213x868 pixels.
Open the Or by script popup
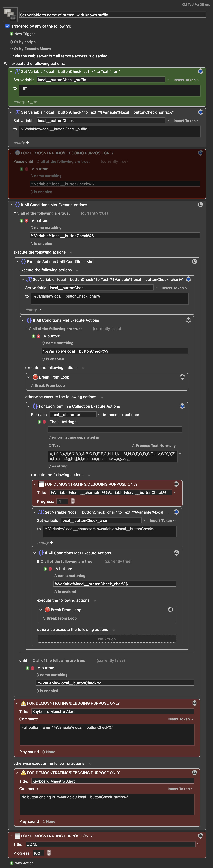23,42
